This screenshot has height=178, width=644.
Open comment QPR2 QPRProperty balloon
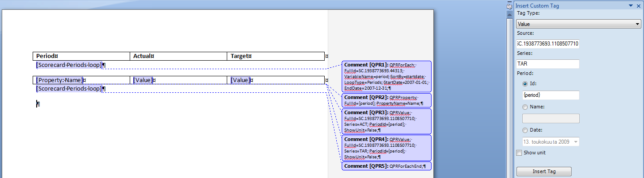click(x=386, y=100)
